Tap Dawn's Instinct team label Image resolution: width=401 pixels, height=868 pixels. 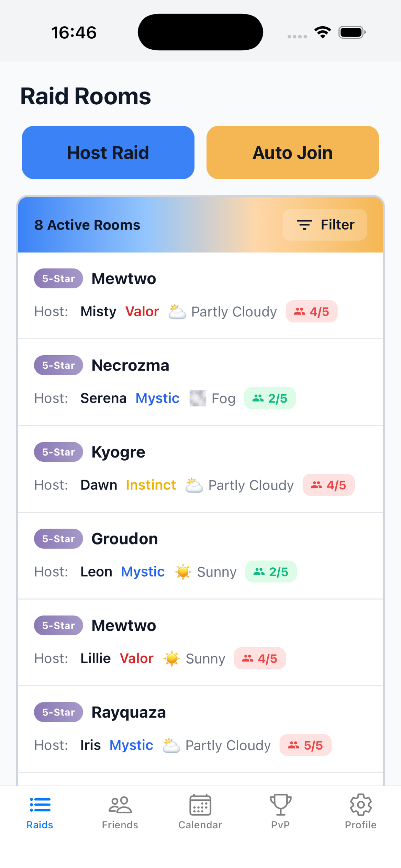151,485
